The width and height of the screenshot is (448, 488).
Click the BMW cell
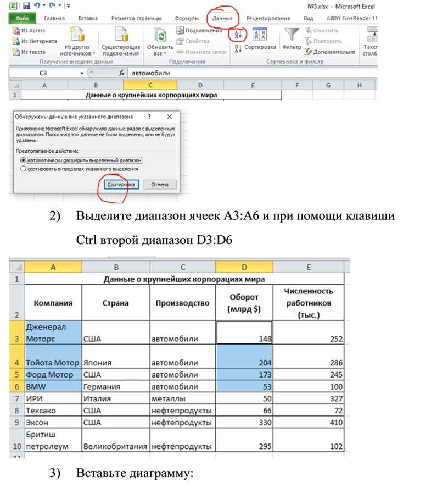[53, 386]
